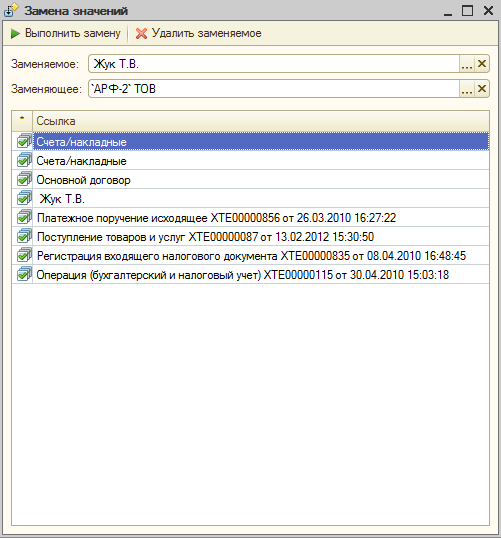
Task: Toggle the checkbox for Платежное поручение исходящее XTE00000856
Action: (x=24, y=217)
